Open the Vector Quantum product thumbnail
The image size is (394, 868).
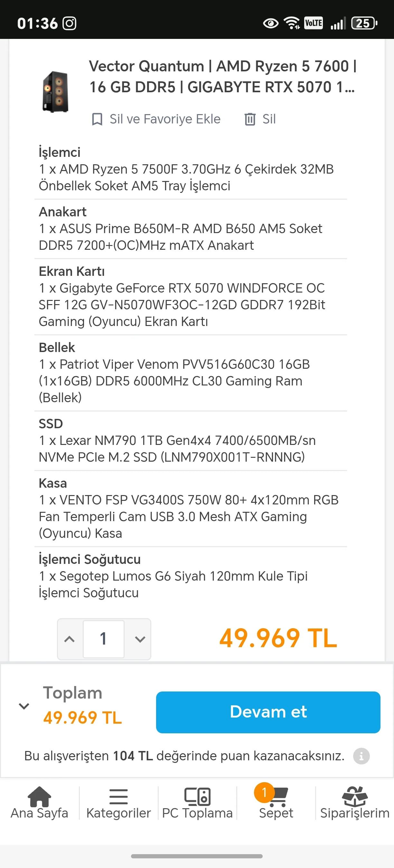(55, 92)
